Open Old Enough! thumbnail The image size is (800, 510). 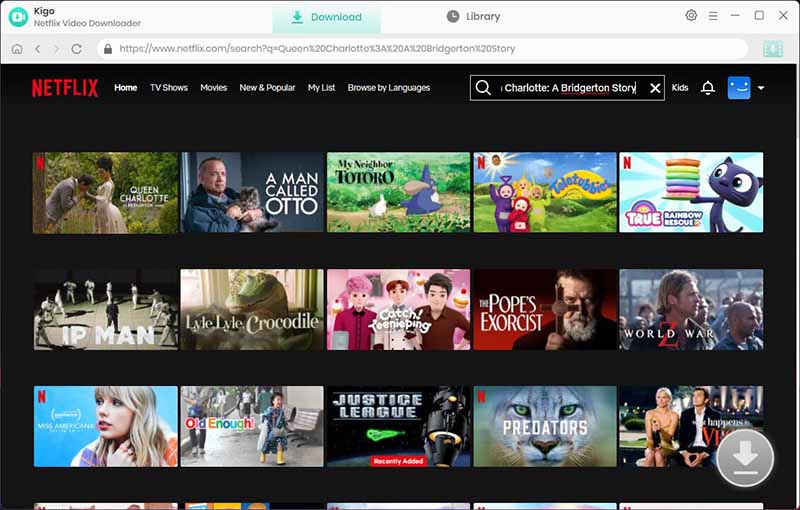252,426
